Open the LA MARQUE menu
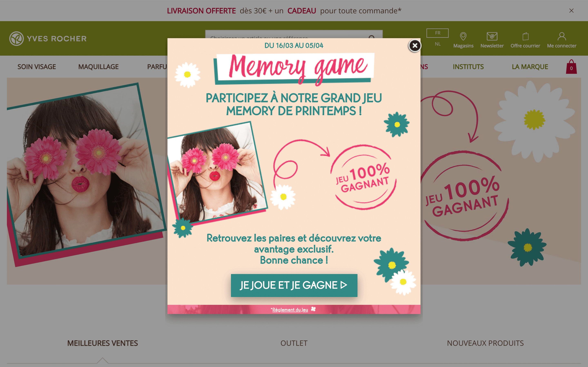The width and height of the screenshot is (588, 367). pos(530,67)
